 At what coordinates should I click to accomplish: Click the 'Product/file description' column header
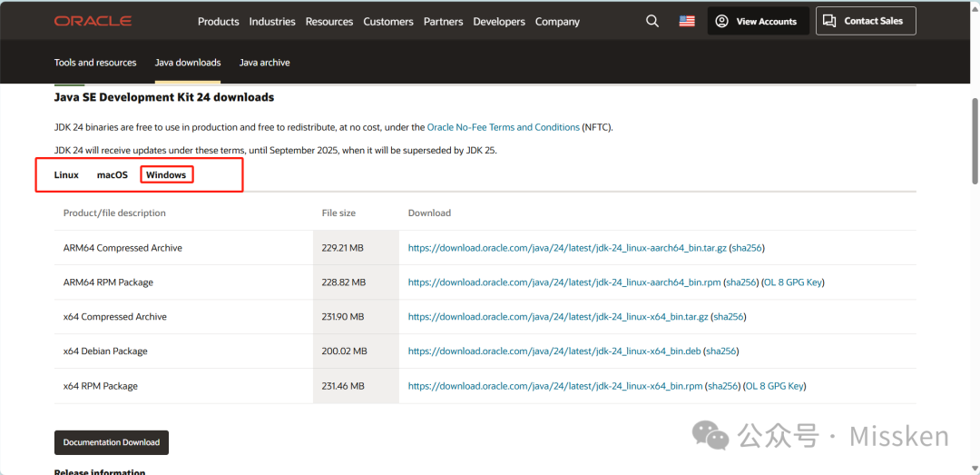click(114, 213)
